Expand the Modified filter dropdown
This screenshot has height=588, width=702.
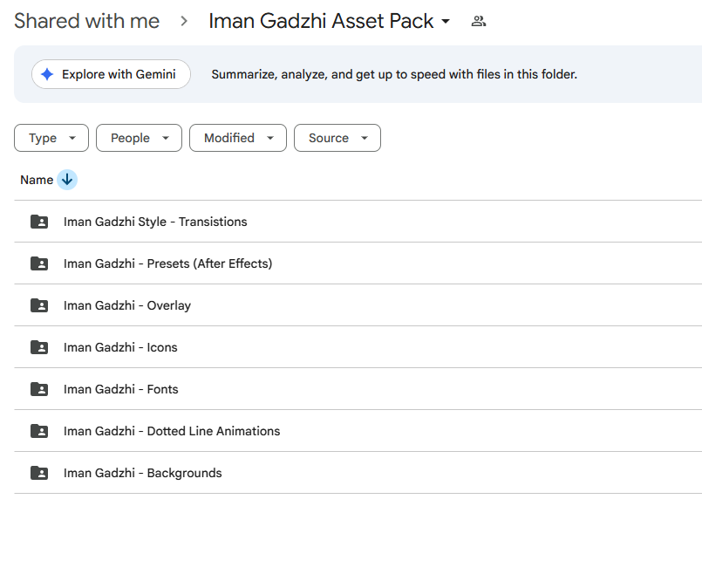pyautogui.click(x=237, y=138)
